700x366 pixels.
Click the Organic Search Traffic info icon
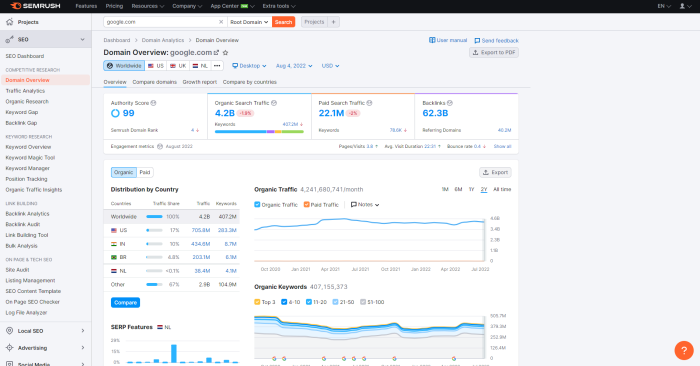pyautogui.click(x=274, y=103)
